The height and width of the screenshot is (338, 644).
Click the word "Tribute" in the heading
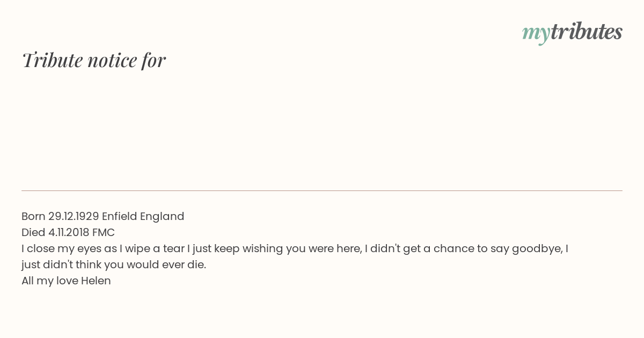(x=53, y=60)
